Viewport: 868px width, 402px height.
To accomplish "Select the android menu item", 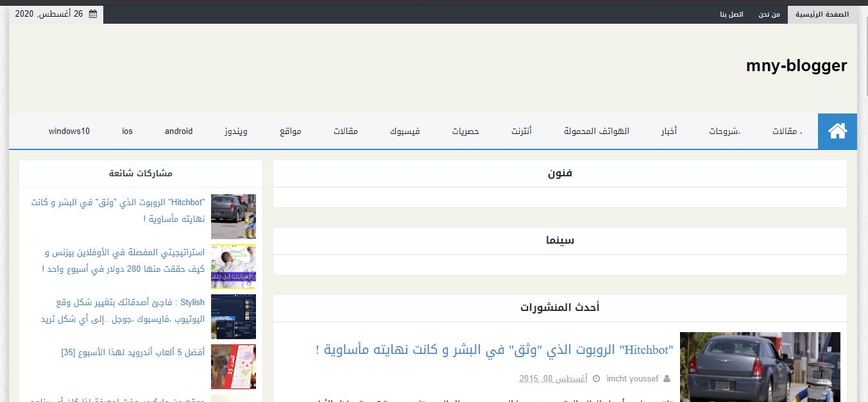I will click(178, 131).
